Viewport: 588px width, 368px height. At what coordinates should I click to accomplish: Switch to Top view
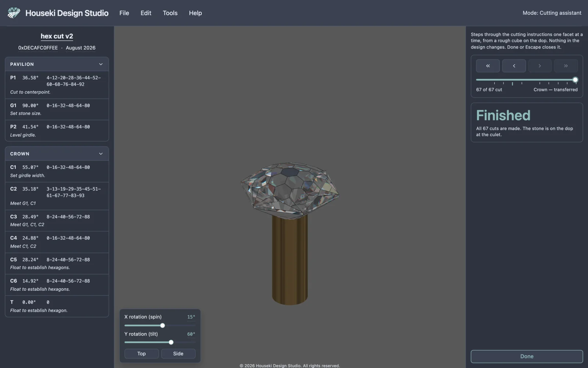(141, 354)
